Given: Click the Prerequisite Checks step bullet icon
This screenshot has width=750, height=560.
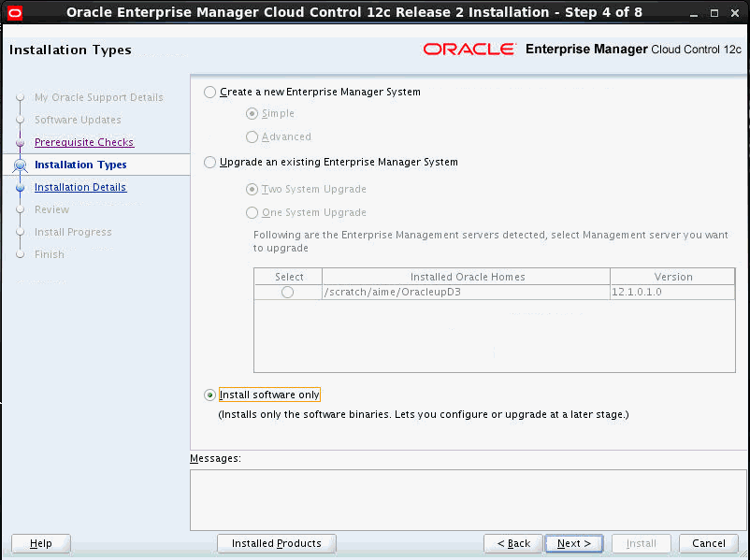Looking at the screenshot, I should [x=20, y=142].
